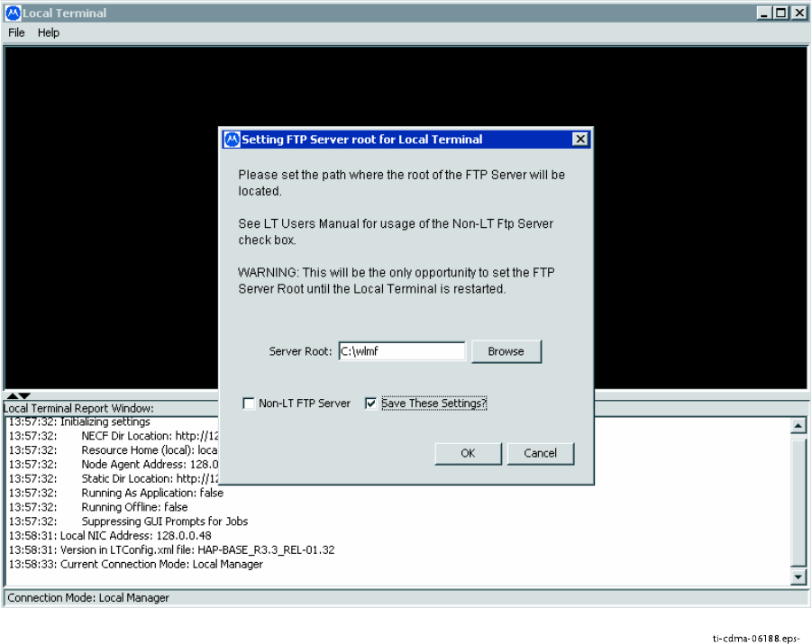
Task: Close the Local Terminal window
Action: click(x=799, y=13)
